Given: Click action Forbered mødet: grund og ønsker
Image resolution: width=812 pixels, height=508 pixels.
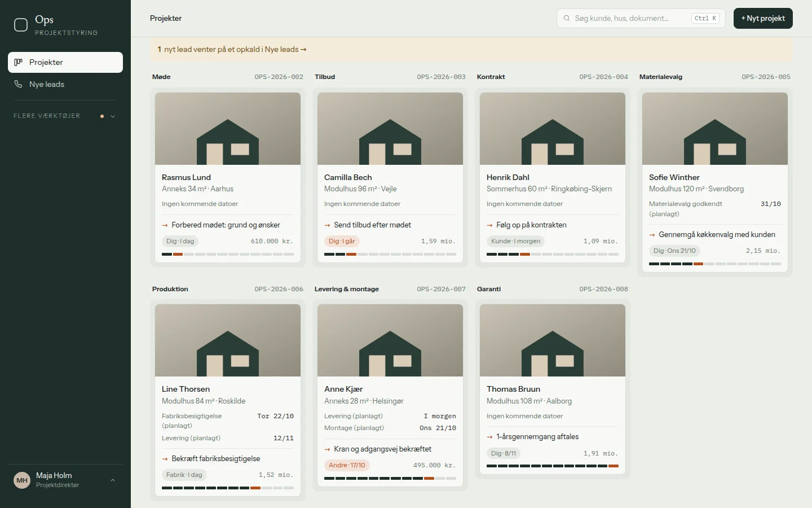Looking at the screenshot, I should click(x=226, y=225).
